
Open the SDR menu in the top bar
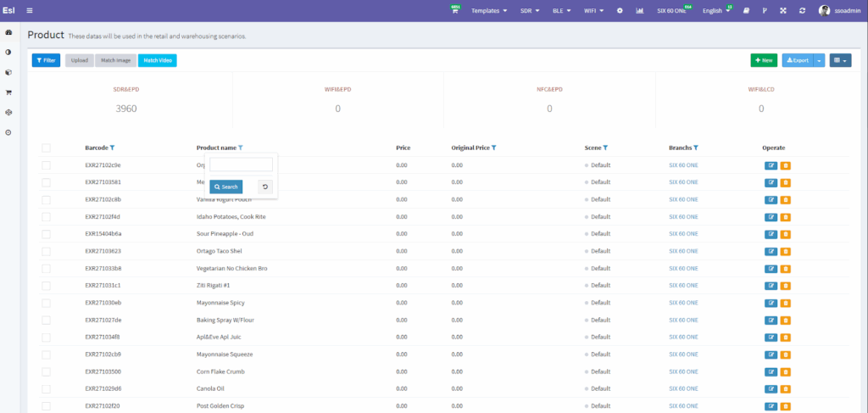coord(531,11)
